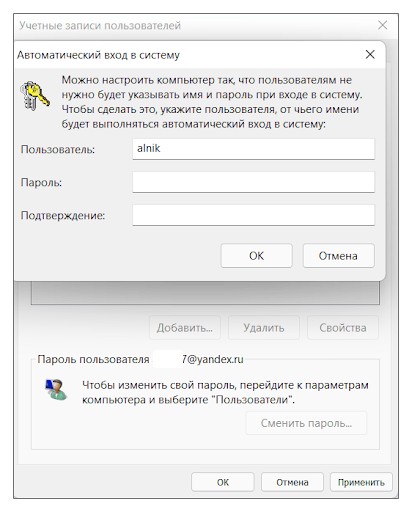
Task: Click the Пароль: label
Action: pyautogui.click(x=41, y=182)
